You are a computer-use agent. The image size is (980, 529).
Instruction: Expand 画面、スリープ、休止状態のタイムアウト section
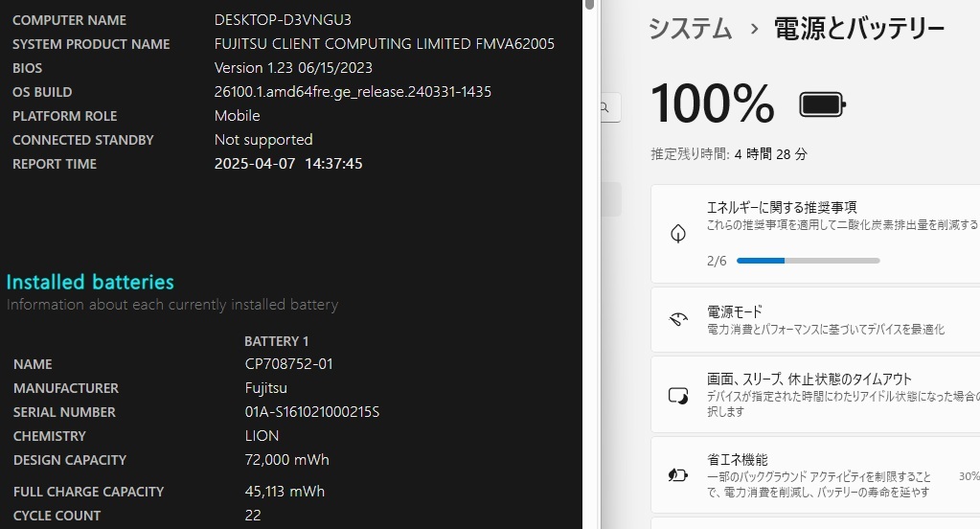pos(815,395)
